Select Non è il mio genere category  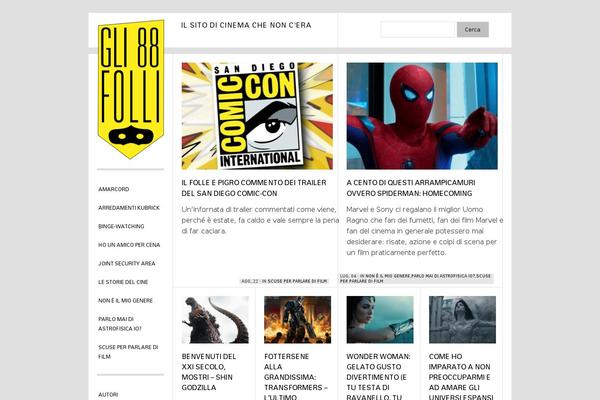click(126, 300)
